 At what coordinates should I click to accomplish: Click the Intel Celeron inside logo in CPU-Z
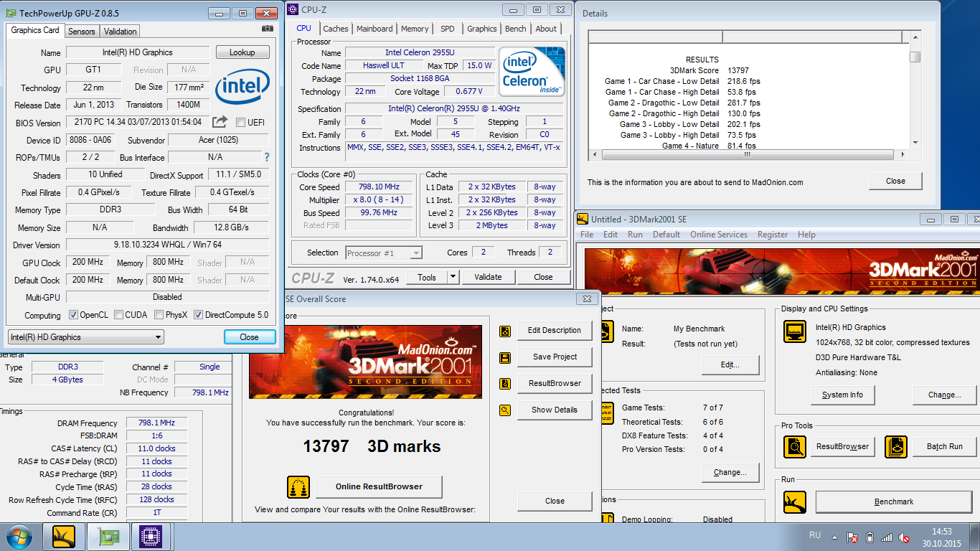point(532,72)
